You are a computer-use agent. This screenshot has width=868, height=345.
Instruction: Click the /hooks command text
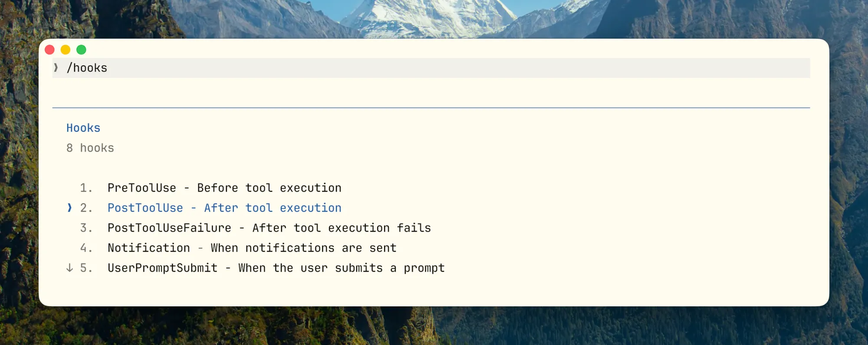pos(87,68)
